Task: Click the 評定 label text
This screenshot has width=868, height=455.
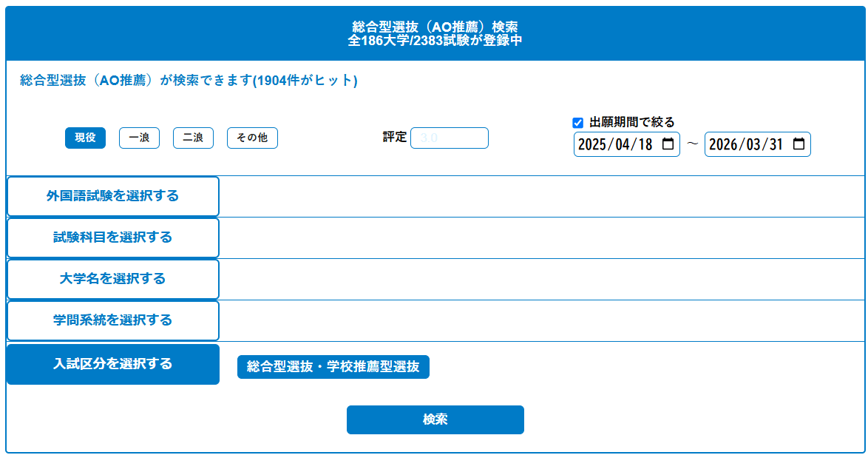Action: click(x=394, y=138)
